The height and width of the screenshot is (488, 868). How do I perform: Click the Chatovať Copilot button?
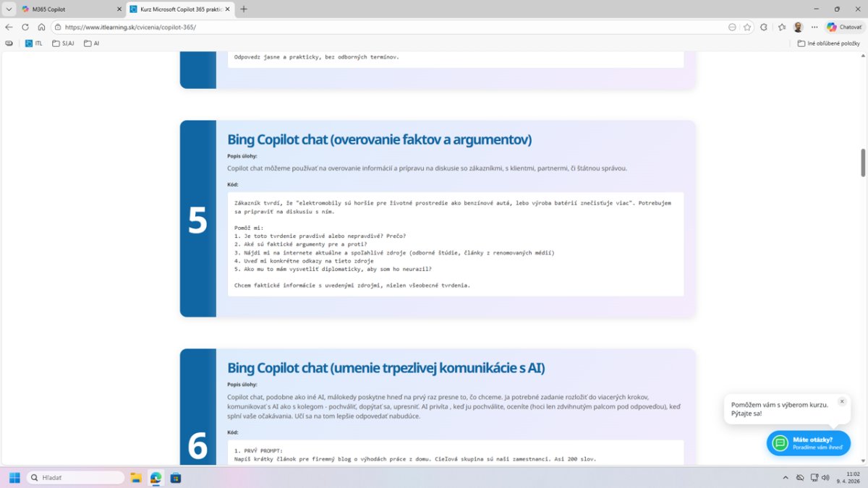point(844,27)
